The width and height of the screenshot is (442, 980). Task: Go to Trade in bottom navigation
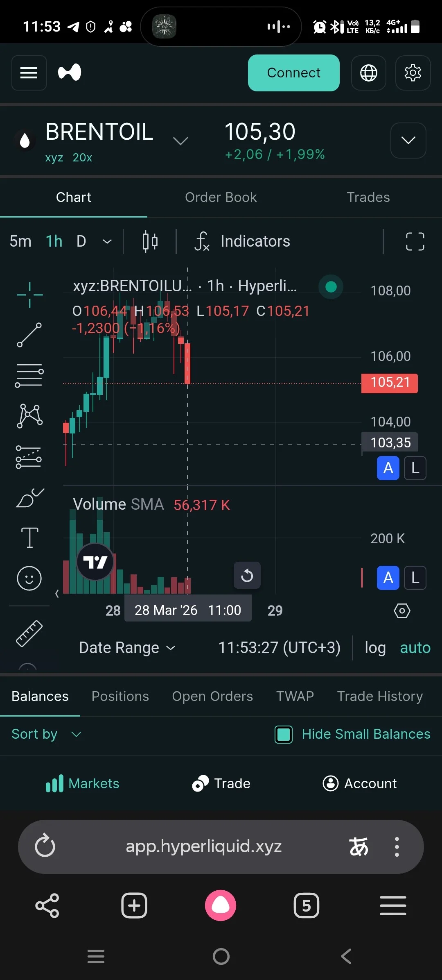(221, 783)
